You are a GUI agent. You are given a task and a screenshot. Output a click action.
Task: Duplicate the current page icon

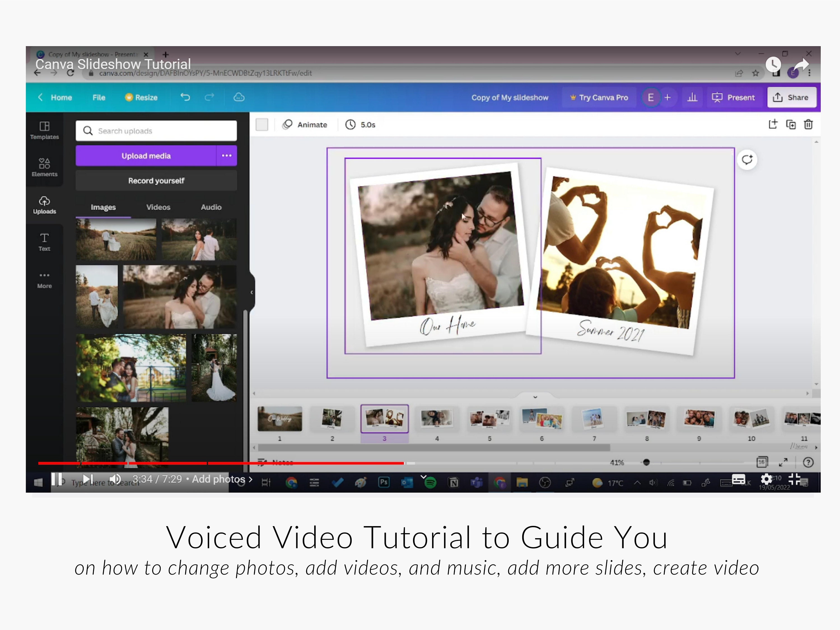[791, 124]
